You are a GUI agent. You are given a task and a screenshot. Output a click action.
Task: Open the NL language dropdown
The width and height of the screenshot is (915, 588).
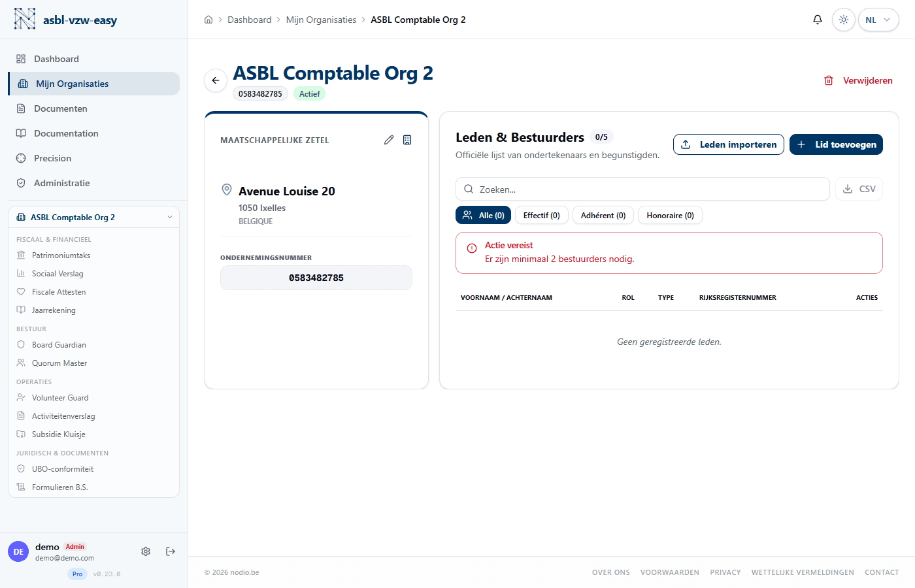878,20
